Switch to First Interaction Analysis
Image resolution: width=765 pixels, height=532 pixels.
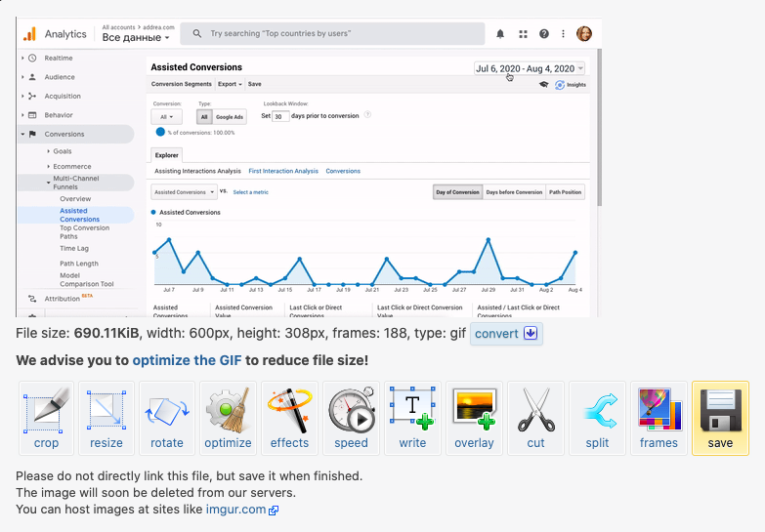283,171
